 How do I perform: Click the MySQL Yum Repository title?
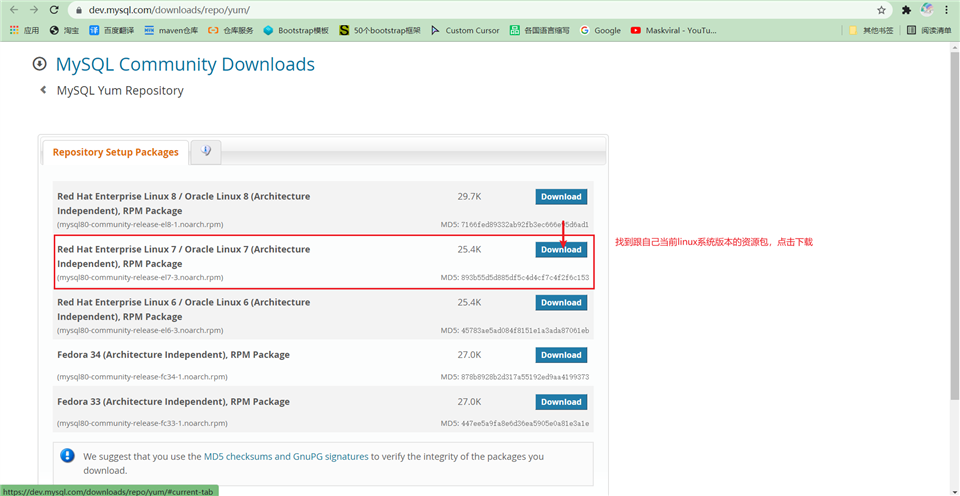tap(120, 91)
